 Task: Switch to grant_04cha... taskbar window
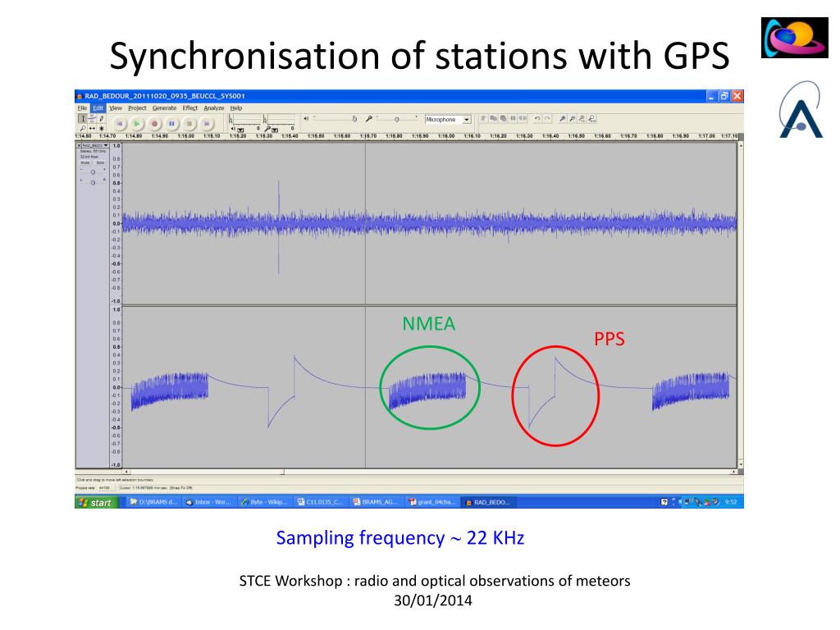[x=431, y=502]
